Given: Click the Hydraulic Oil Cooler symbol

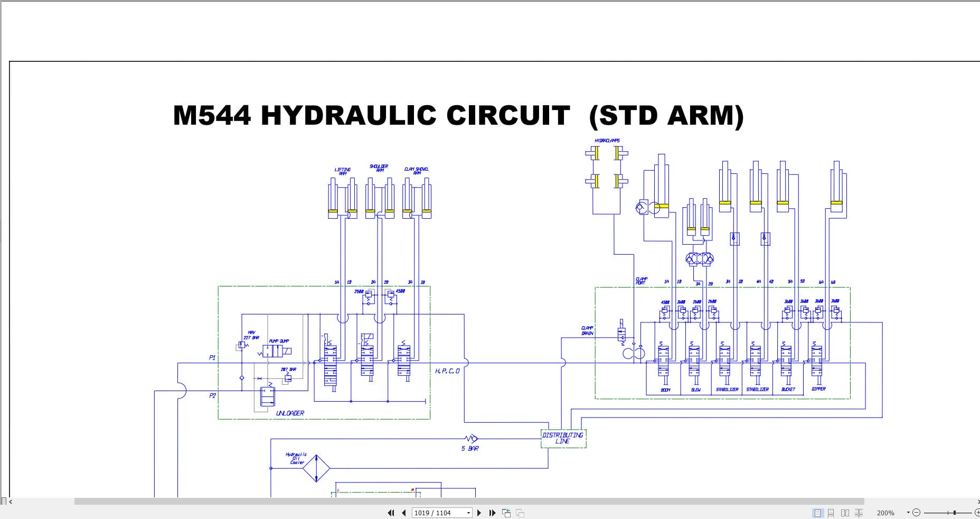Looking at the screenshot, I should click(316, 468).
